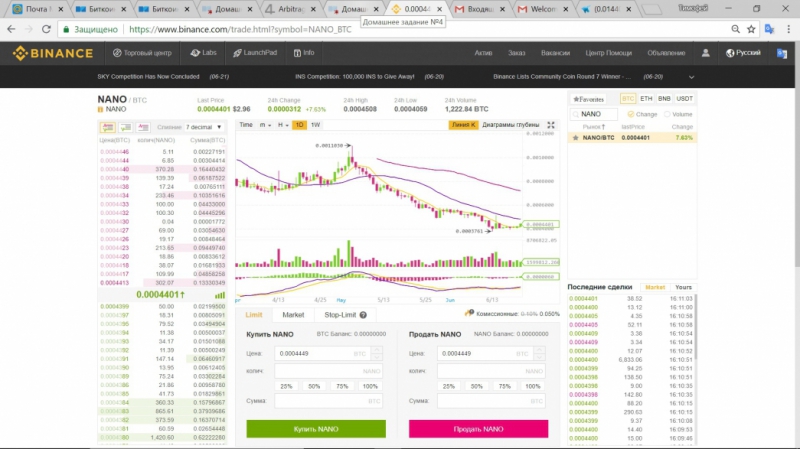Viewport: 800px width, 449px height.
Task: Open the Русский language dropdown
Action: pos(743,53)
